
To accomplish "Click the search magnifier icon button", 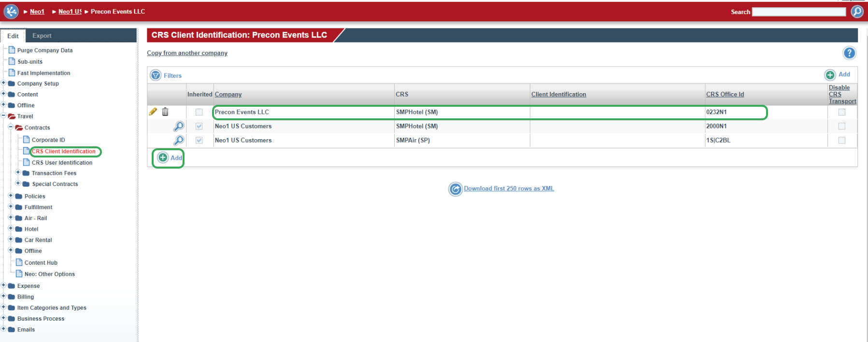I will 857,12.
